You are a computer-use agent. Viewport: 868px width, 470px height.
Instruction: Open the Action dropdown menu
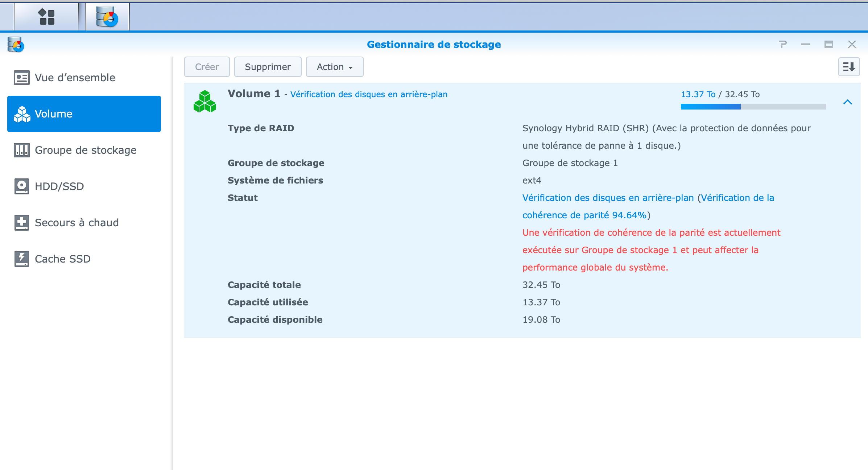pos(335,67)
